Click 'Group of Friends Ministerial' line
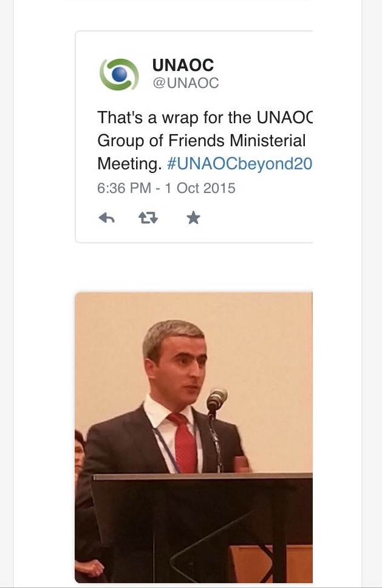The image size is (382, 588). point(202,141)
